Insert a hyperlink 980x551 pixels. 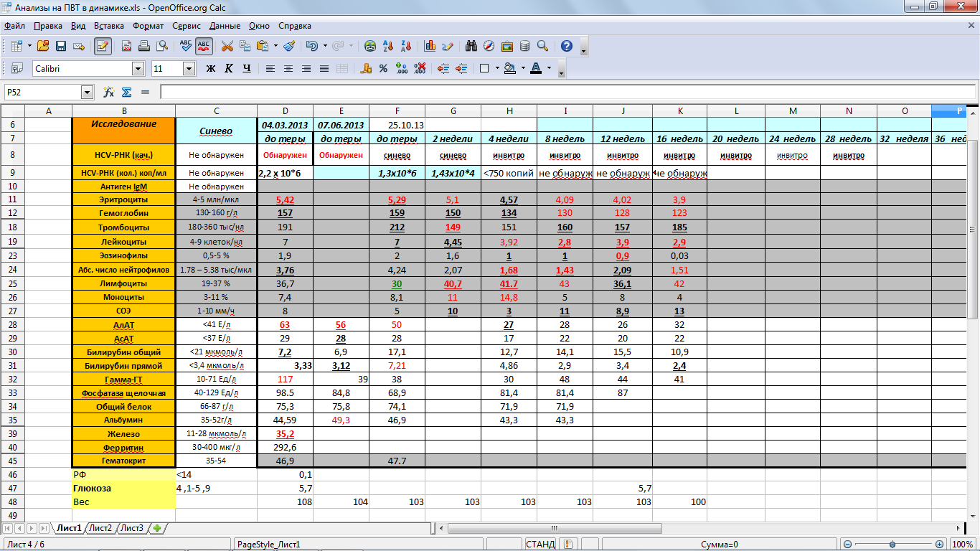pyautogui.click(x=370, y=46)
